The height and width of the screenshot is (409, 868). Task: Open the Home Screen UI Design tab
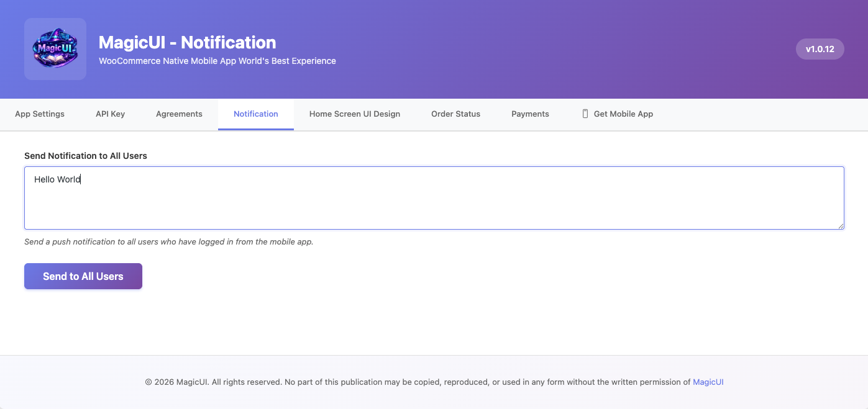[x=354, y=114]
